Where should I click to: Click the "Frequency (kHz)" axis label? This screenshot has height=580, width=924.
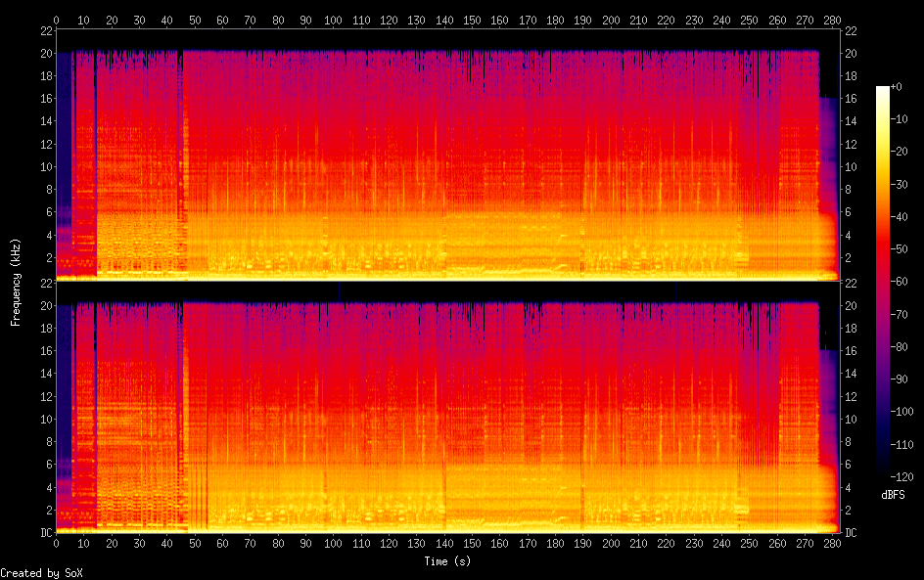16,282
